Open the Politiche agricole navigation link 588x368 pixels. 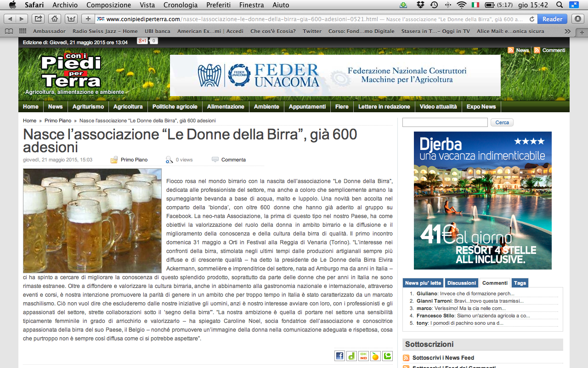point(175,107)
